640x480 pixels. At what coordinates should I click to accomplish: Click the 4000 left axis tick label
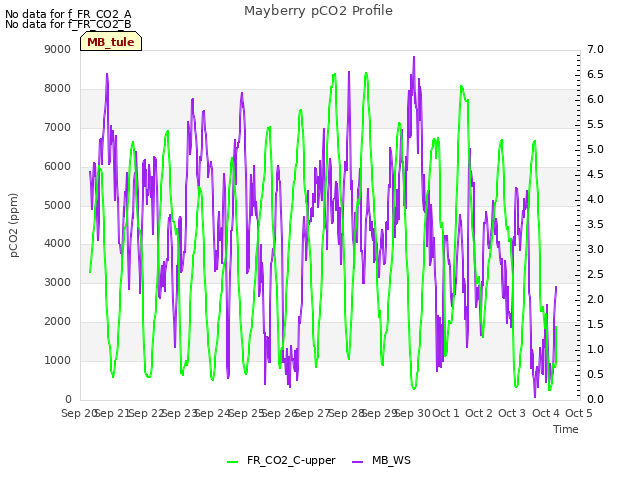(x=58, y=244)
